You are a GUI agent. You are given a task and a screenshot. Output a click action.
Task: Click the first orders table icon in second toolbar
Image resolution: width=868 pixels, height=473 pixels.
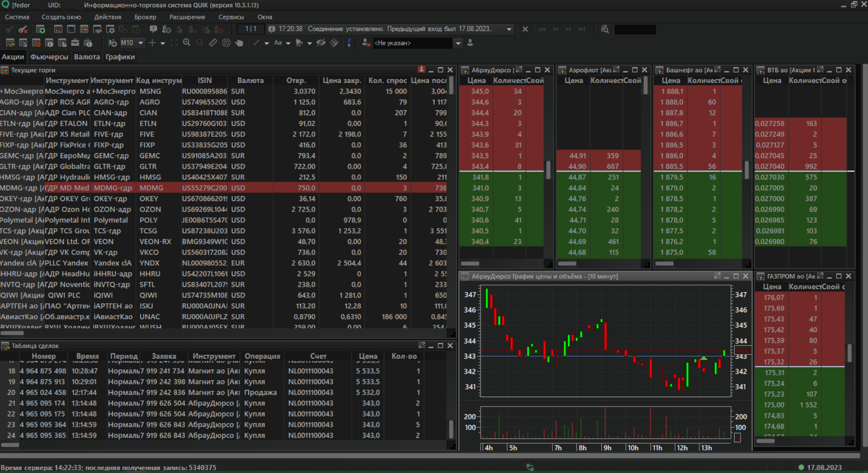[10, 43]
